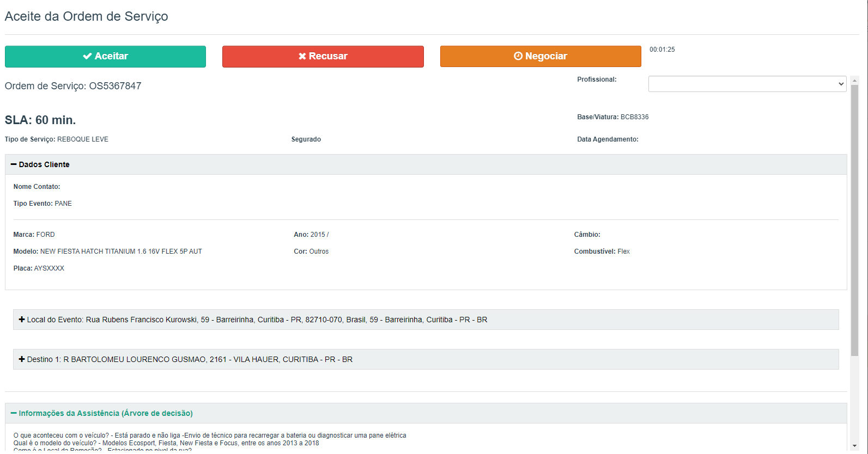Screen dimensions: 868x454
Task: Click the Cor Outros value
Action: pyautogui.click(x=319, y=251)
